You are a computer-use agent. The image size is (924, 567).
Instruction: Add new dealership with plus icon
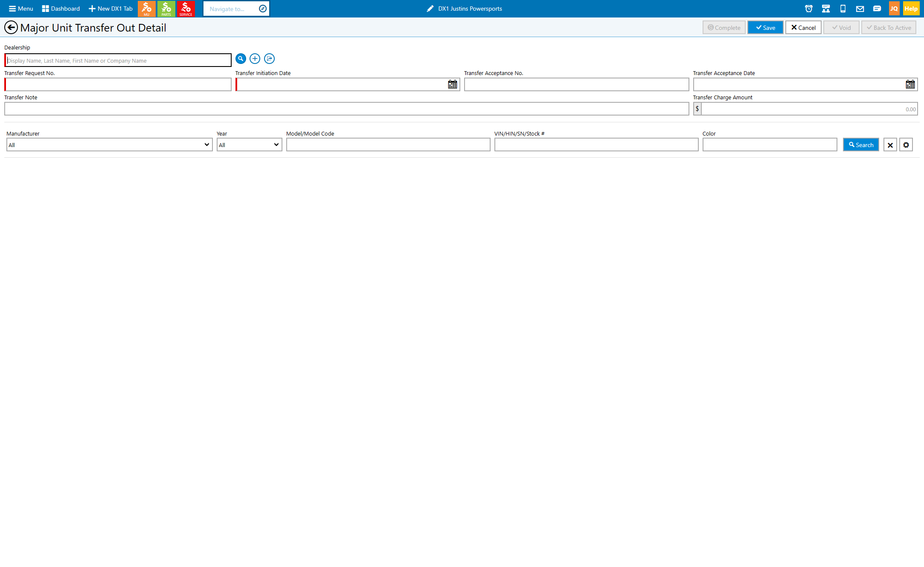(255, 58)
